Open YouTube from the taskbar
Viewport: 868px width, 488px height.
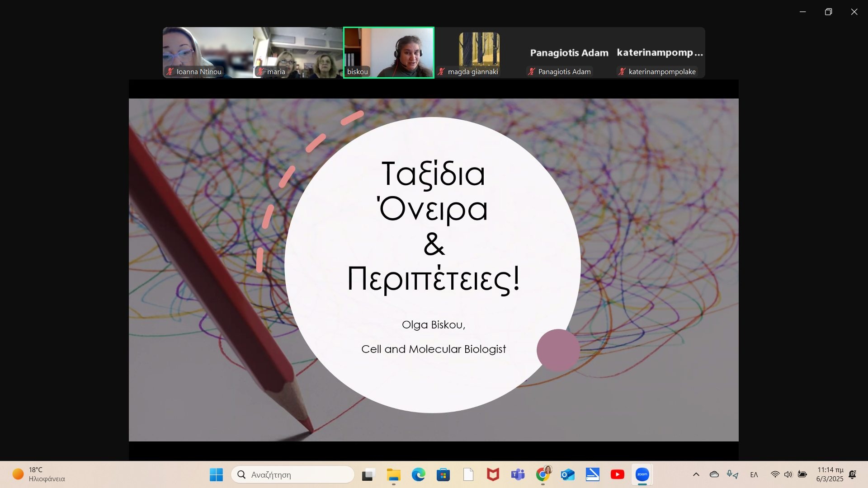617,474
